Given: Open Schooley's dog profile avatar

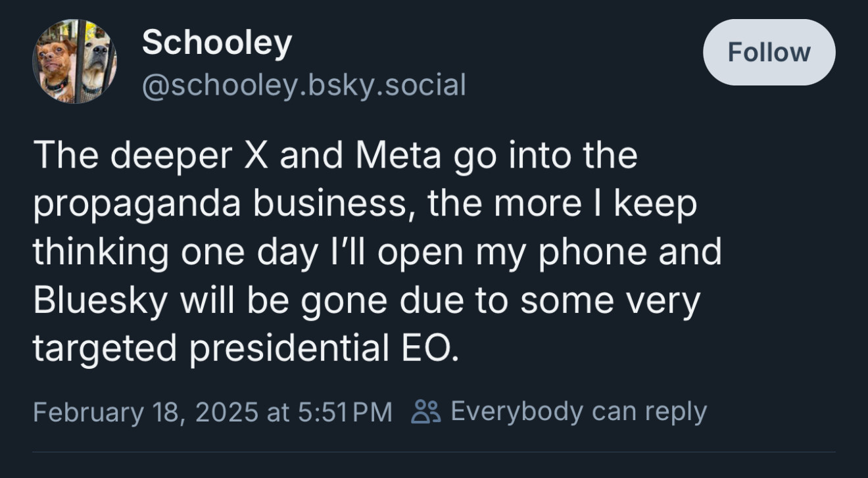Looking at the screenshot, I should (x=74, y=61).
